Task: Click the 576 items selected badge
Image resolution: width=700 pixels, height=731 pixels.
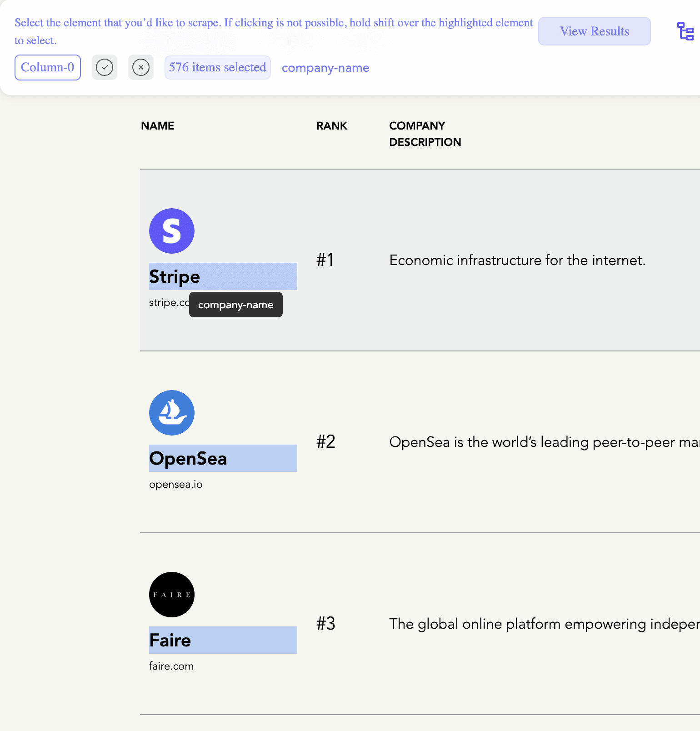Action: [218, 68]
